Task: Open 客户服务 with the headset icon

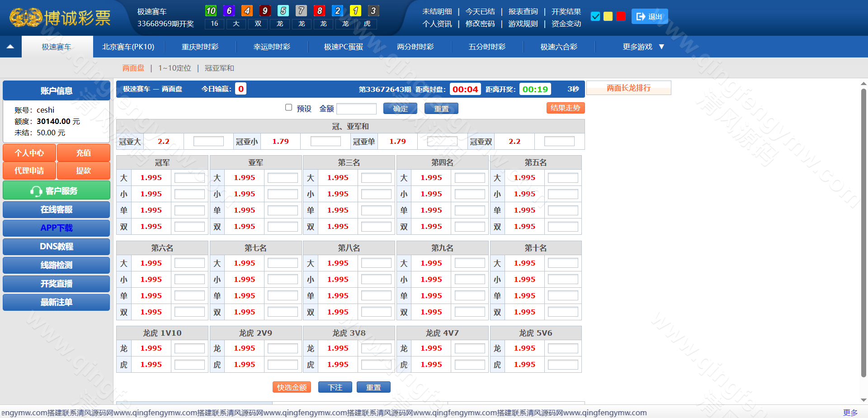Action: point(56,190)
